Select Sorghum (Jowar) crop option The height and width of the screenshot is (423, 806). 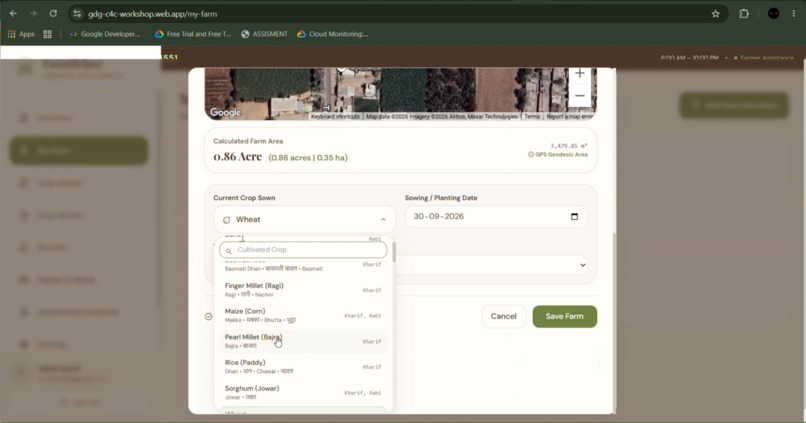click(303, 393)
